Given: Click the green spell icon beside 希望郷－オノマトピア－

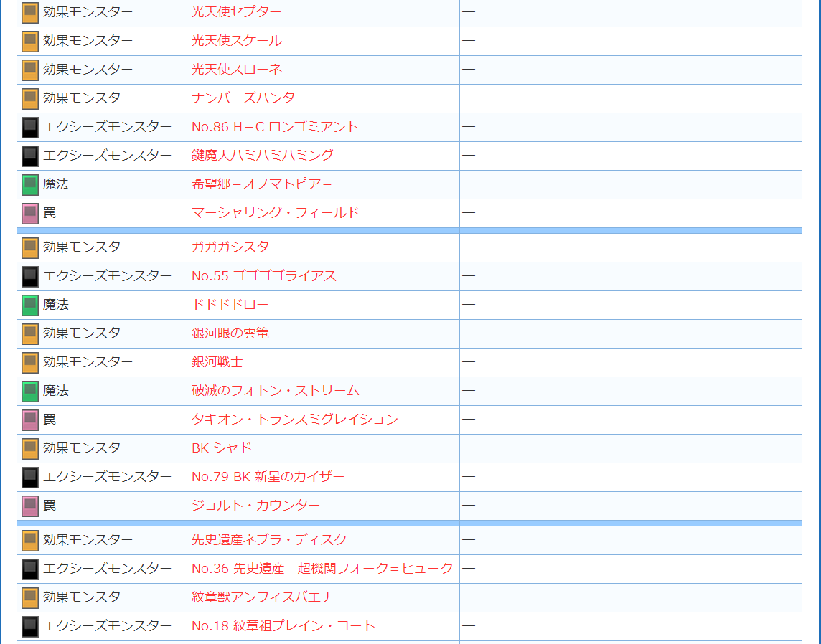Looking at the screenshot, I should coord(30,185).
